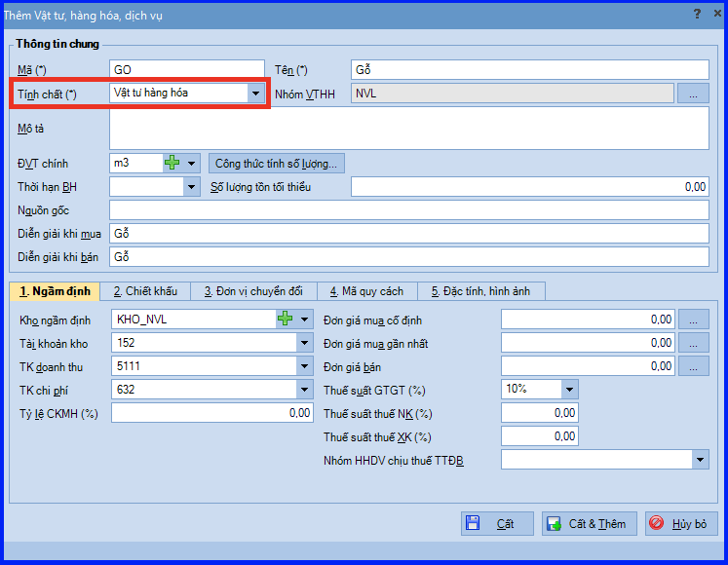
Task: Click into the Mô tả text area
Action: (409, 129)
